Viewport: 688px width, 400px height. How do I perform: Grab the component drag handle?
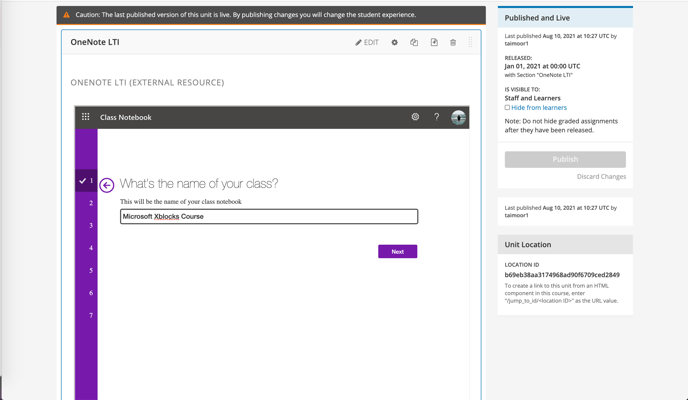click(x=470, y=43)
